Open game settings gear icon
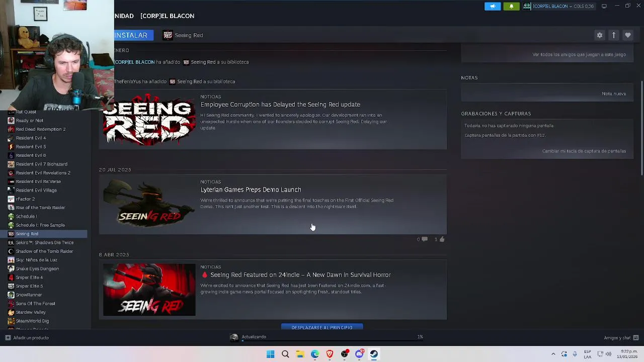Viewport: 644px width, 362px height. click(x=599, y=35)
